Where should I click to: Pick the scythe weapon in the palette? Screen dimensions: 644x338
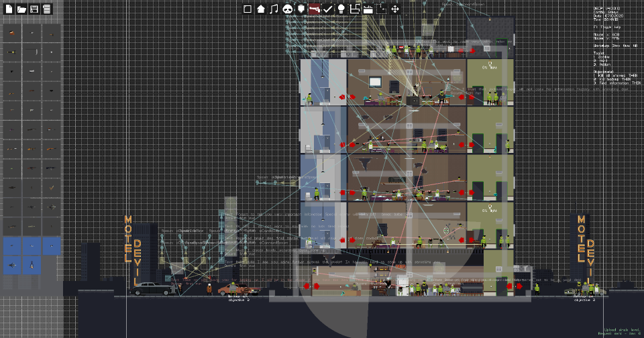click(32, 52)
